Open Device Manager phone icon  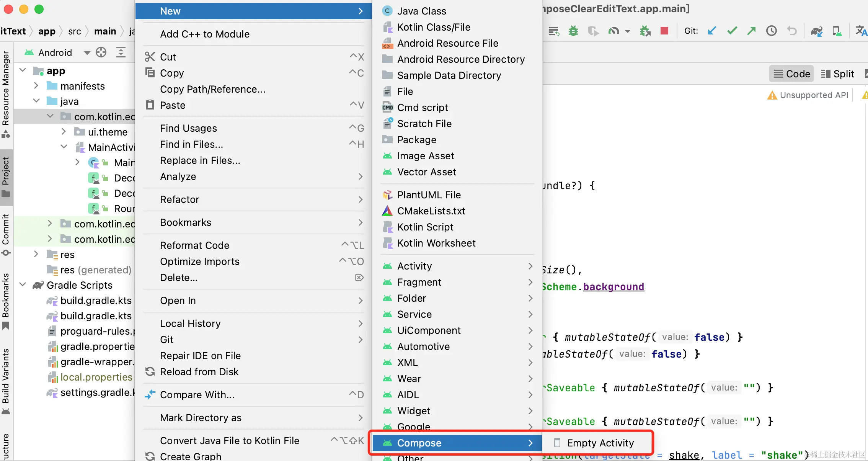837,31
